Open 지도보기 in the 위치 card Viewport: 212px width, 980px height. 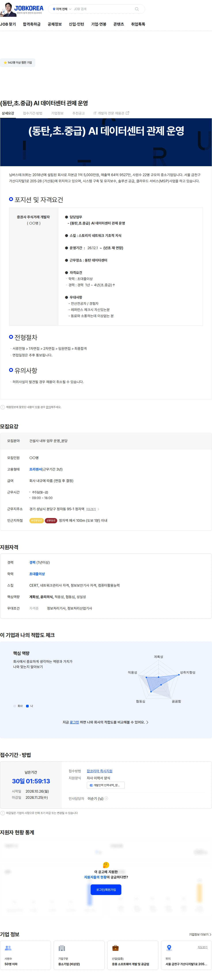203,947
